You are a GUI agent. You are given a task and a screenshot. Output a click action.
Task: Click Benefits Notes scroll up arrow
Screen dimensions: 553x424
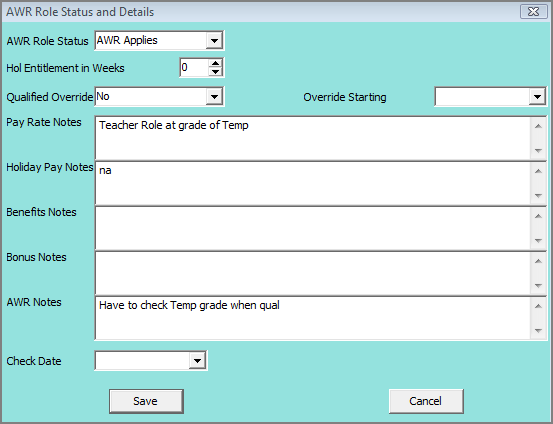tap(538, 216)
